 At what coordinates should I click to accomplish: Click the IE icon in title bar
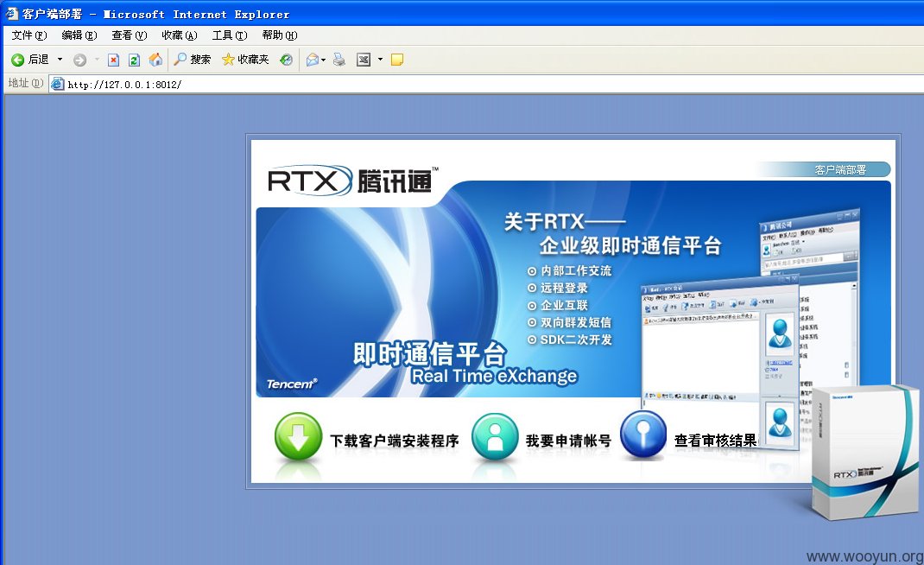12,13
